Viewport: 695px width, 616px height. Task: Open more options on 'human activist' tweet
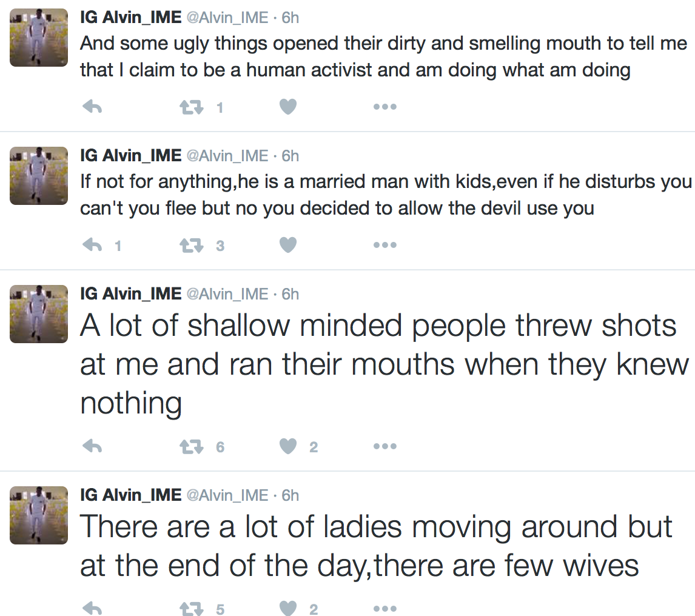(x=384, y=107)
